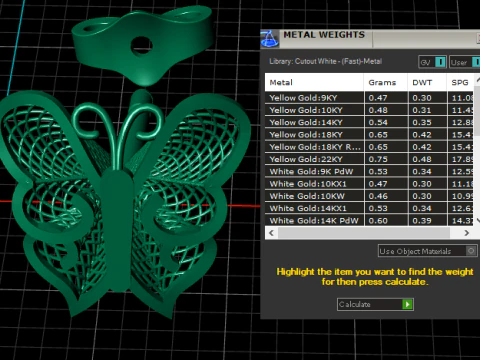Select the White Gold:10KW row

pyautogui.click(x=369, y=196)
